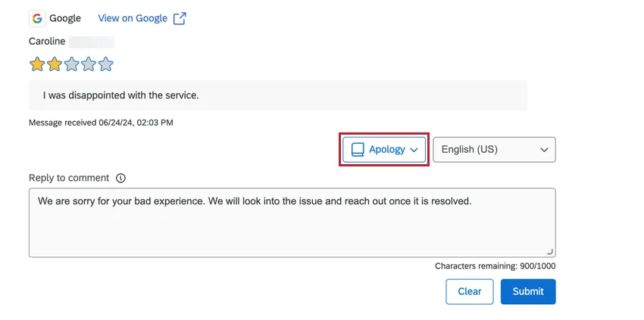The image size is (644, 320).
Task: Open the English (US) language dropdown
Action: [x=494, y=150]
